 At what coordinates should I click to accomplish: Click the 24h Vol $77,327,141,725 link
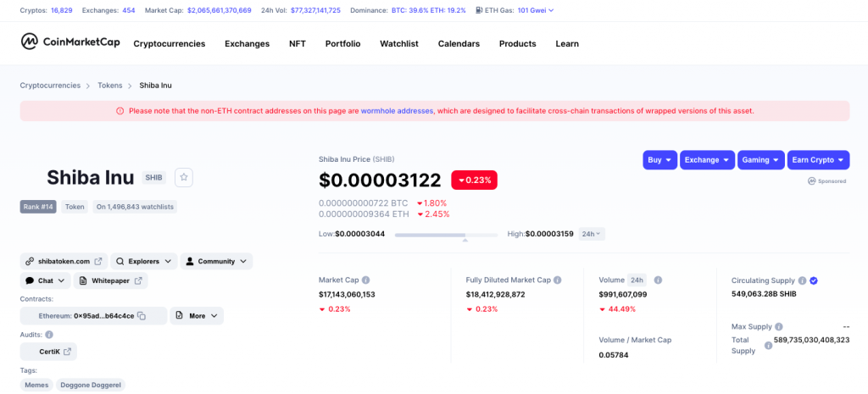(x=315, y=10)
